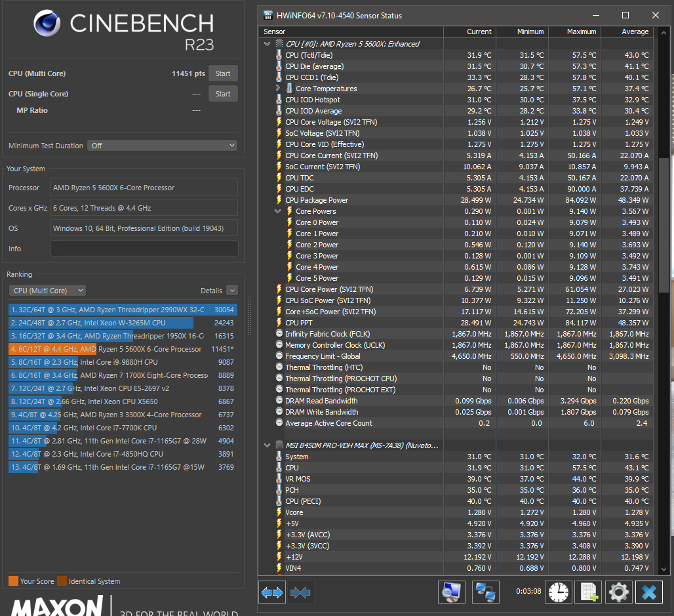Click thermometer icon beside PCH
Image resolution: width=674 pixels, height=616 pixels.
click(x=279, y=490)
